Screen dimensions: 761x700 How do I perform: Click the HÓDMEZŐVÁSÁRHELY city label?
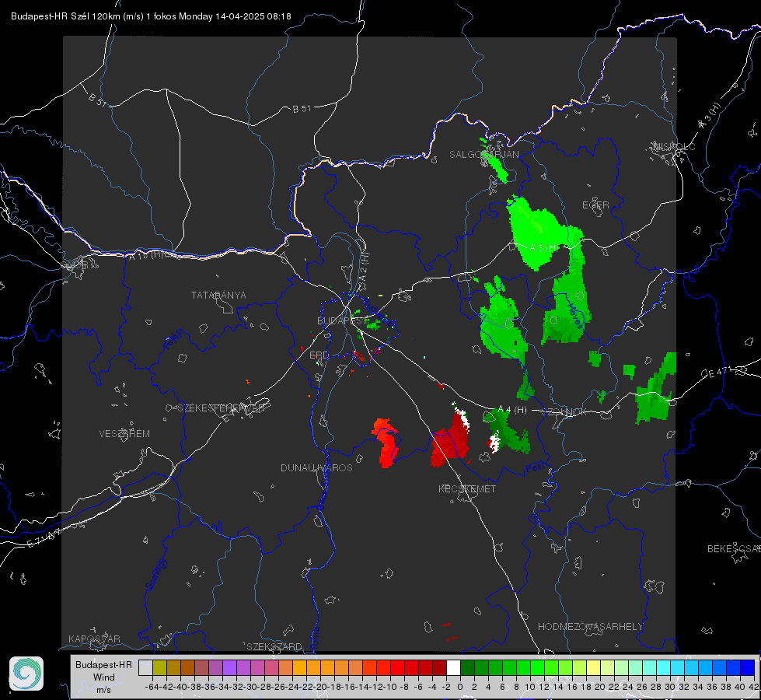590,626
